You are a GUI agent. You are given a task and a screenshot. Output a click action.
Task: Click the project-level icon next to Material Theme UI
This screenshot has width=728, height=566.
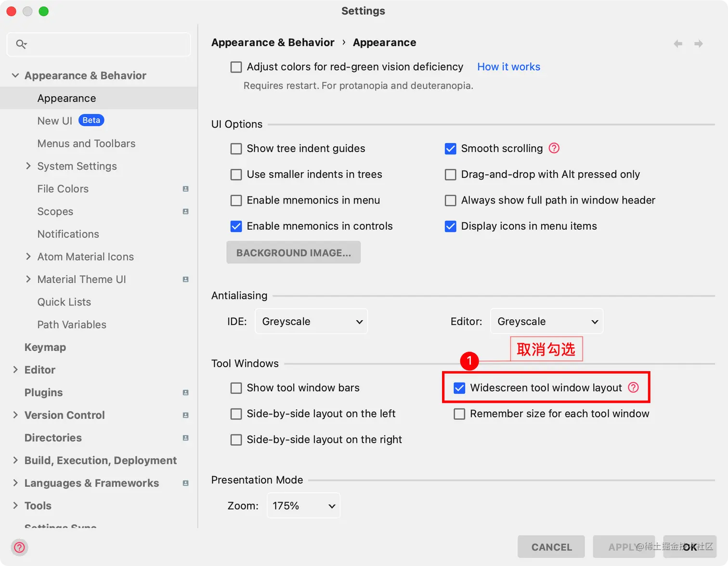click(186, 280)
